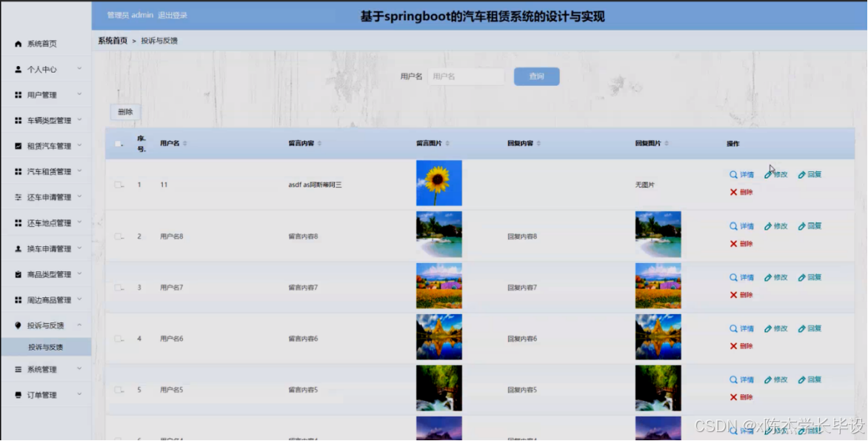Expand the 租赁汽车管理 chevron
The image size is (868, 441).
(x=79, y=146)
